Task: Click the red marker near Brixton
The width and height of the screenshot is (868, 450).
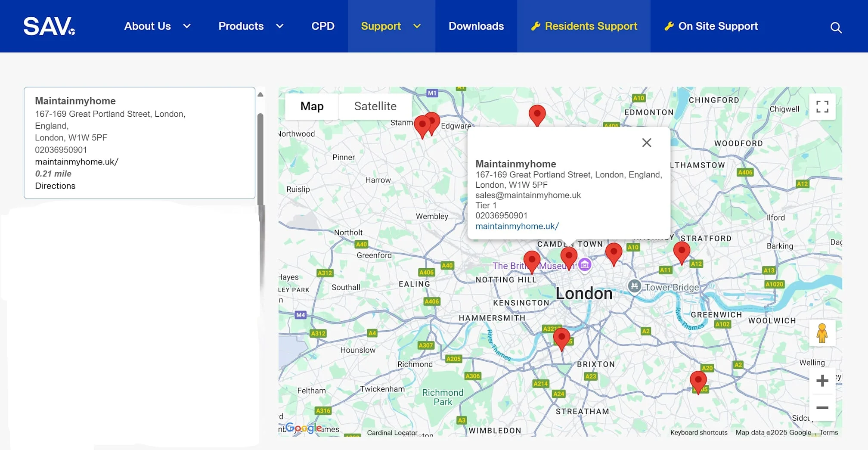Action: pos(561,339)
